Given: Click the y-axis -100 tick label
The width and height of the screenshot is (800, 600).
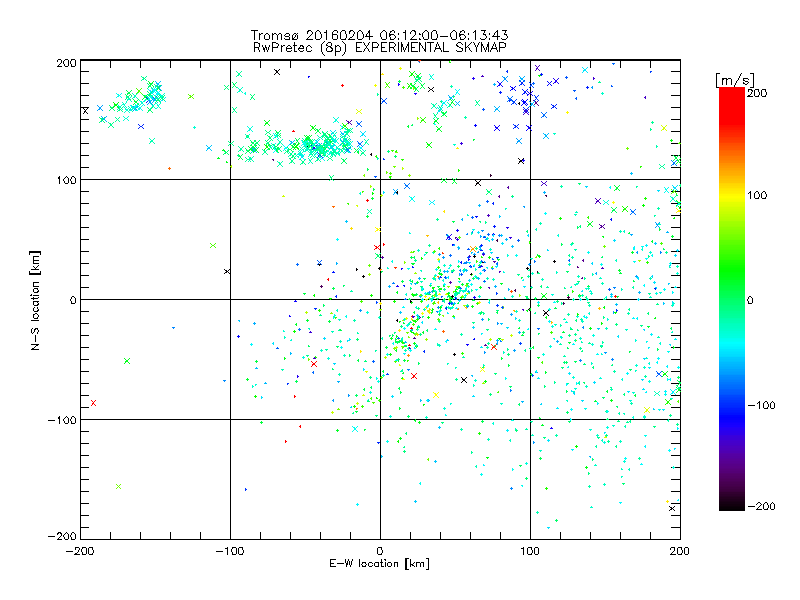Looking at the screenshot, I should pyautogui.click(x=62, y=420).
